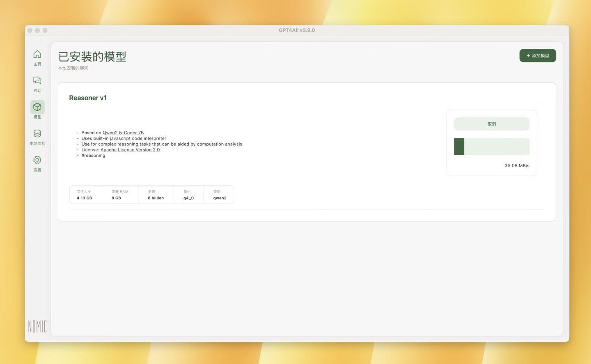Click the #reasoning tag text
This screenshot has height=364, width=591.
[93, 156]
